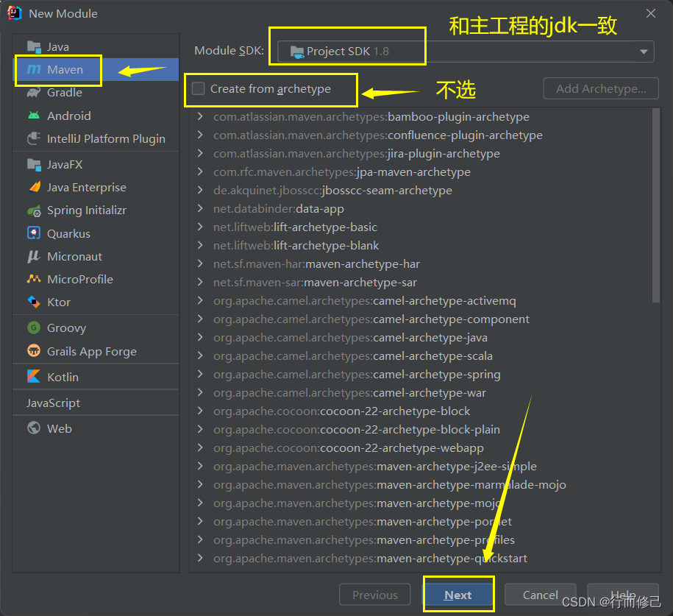Viewport: 673px width, 616px height.
Task: Click the Help button
Action: [623, 595]
